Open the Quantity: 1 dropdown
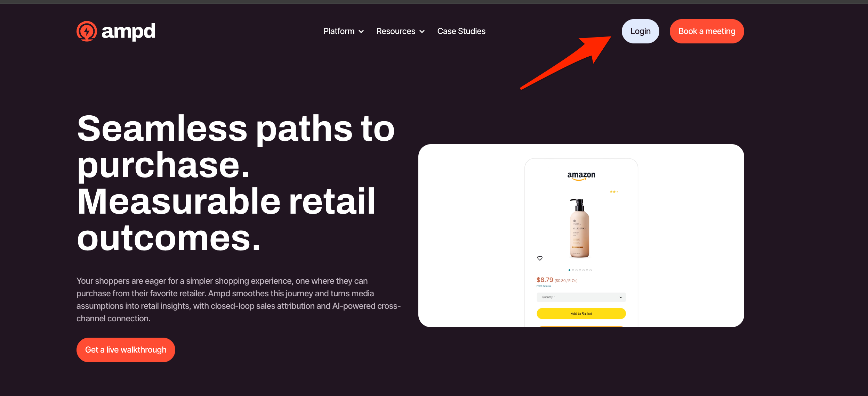This screenshot has height=396, width=868. 581,297
